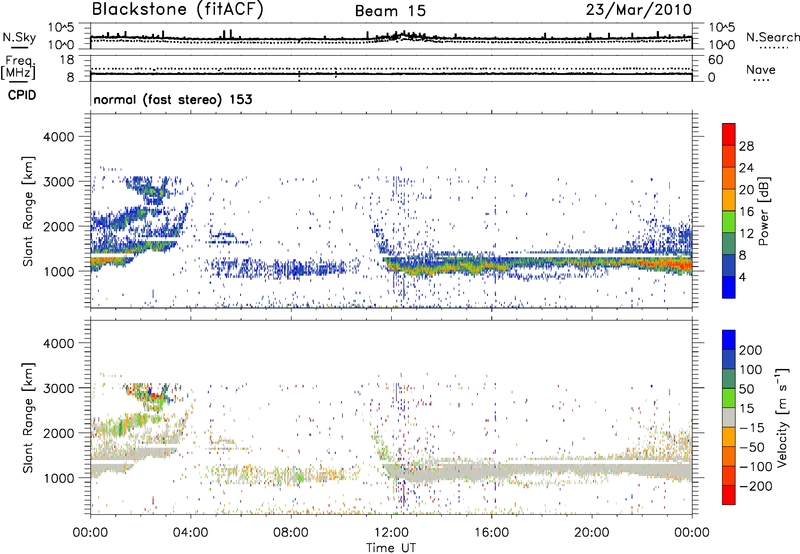This screenshot has width=800, height=554.
Task: Click '3000' on the power panel axis
Action: pyautogui.click(x=58, y=182)
